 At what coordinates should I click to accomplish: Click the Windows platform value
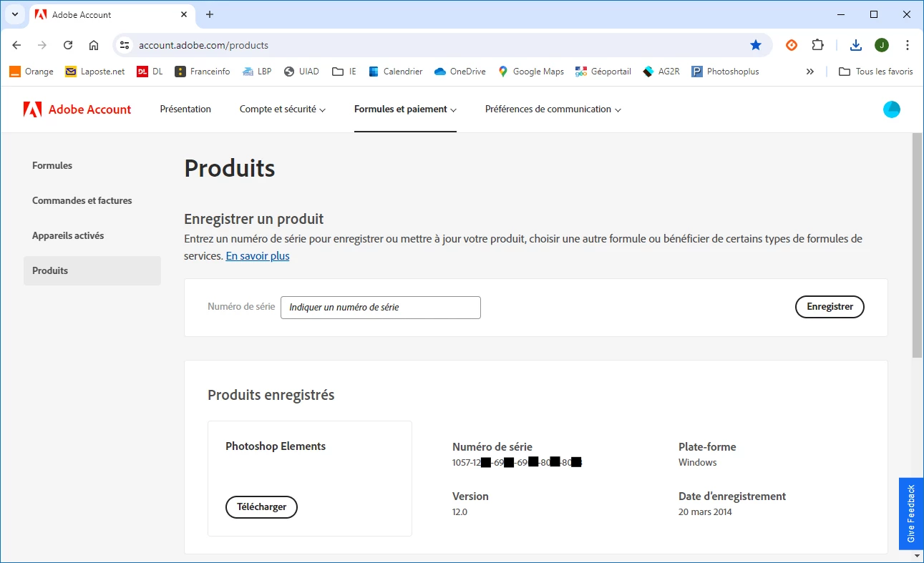click(x=698, y=463)
